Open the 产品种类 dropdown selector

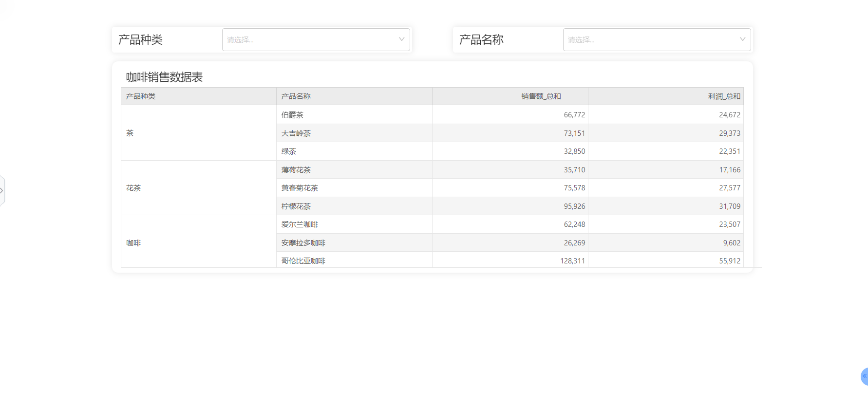coord(316,39)
